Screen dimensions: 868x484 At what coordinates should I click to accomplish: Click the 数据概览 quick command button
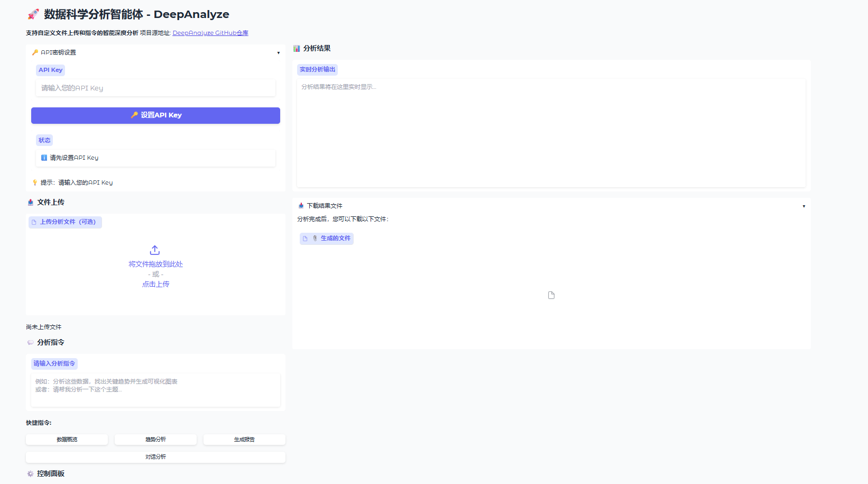coord(67,440)
